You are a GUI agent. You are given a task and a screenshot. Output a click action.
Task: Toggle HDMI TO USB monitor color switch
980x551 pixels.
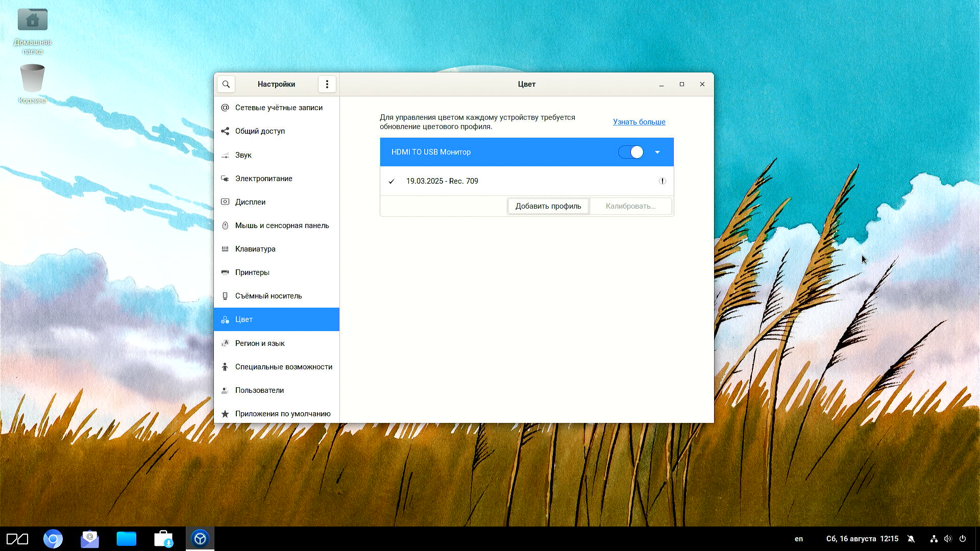pos(631,152)
